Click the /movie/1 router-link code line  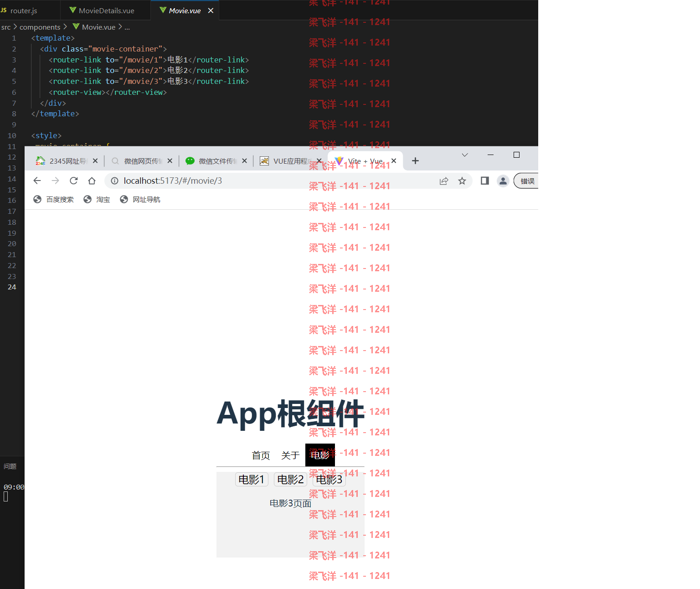pos(149,60)
